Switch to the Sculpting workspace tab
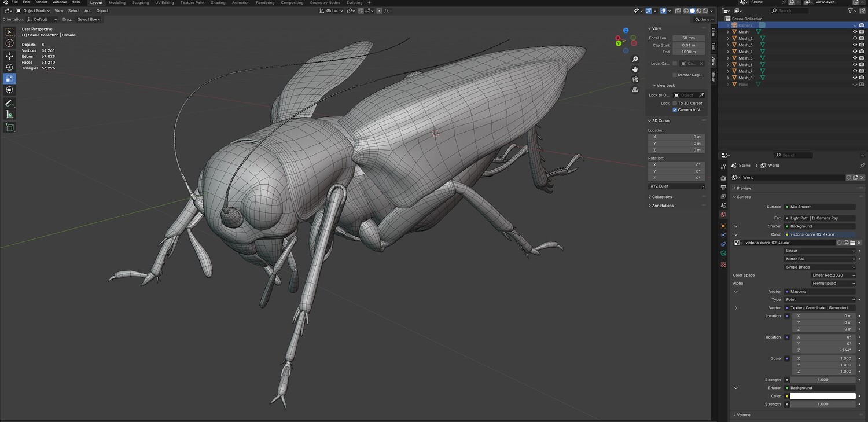This screenshot has height=422, width=868. click(140, 2)
